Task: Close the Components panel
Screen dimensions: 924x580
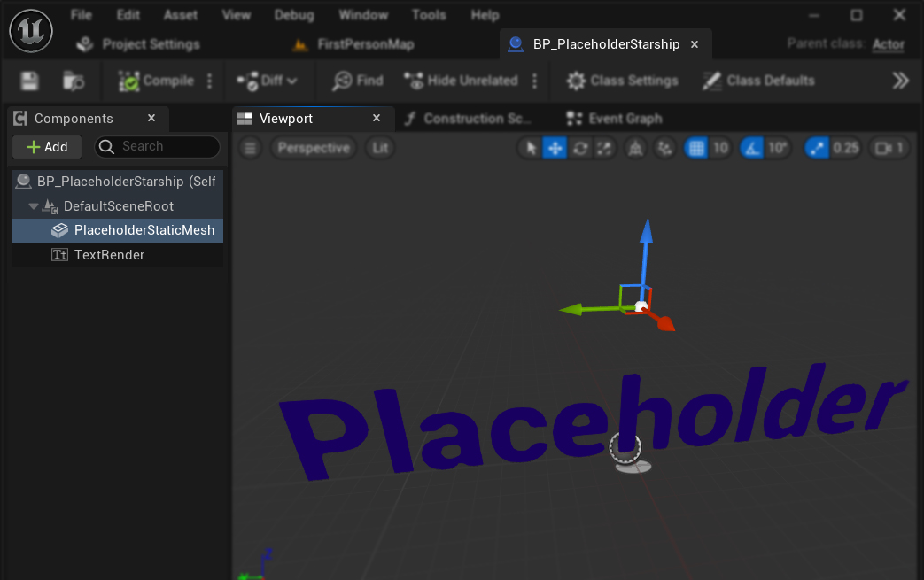Action: [151, 119]
